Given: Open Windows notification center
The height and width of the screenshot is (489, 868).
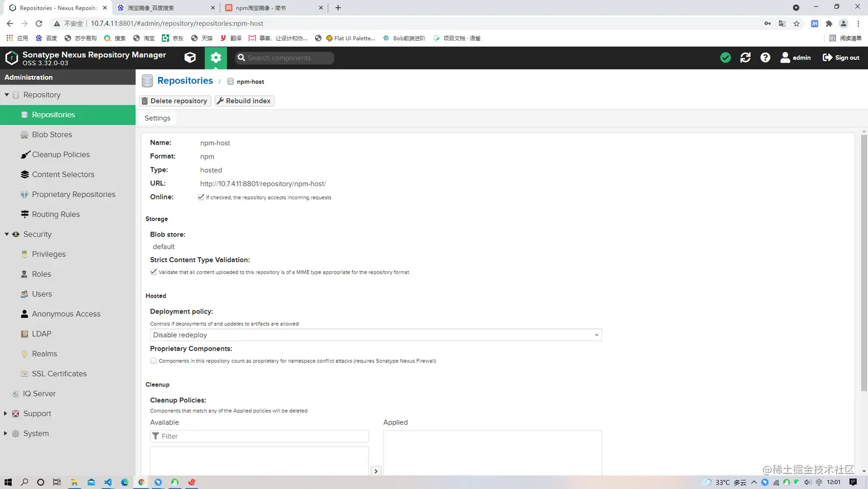Looking at the screenshot, I should (854, 482).
